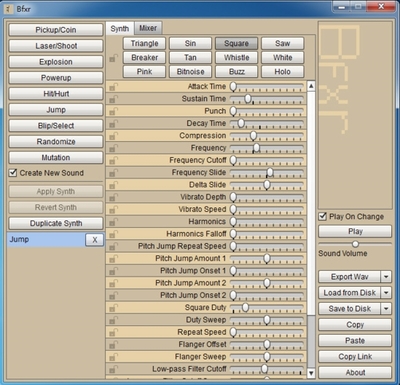Click the Copy Link button

point(355,357)
